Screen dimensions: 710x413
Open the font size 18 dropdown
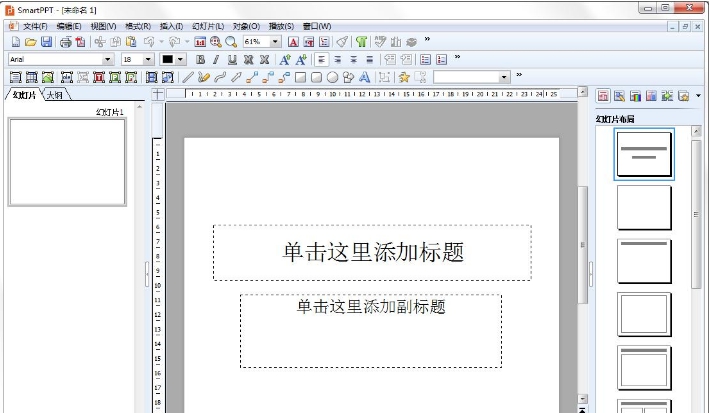(x=148, y=59)
